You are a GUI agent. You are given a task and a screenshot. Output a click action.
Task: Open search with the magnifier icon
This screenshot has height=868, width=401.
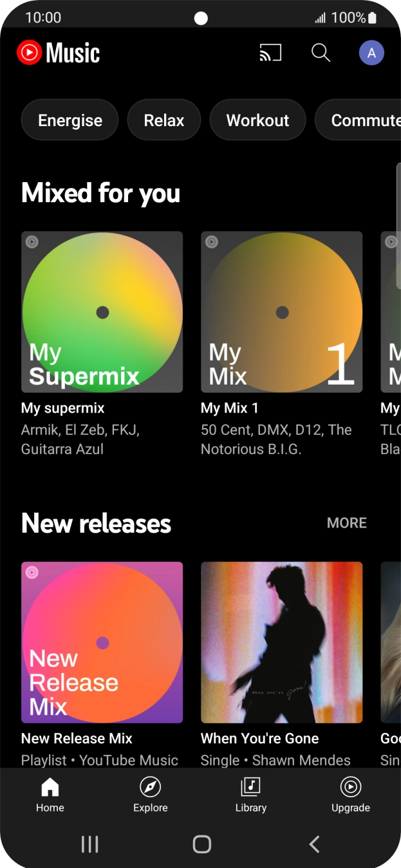tap(321, 53)
